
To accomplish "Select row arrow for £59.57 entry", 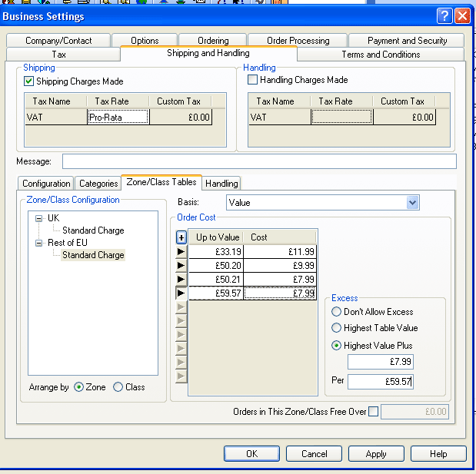I will point(181,293).
